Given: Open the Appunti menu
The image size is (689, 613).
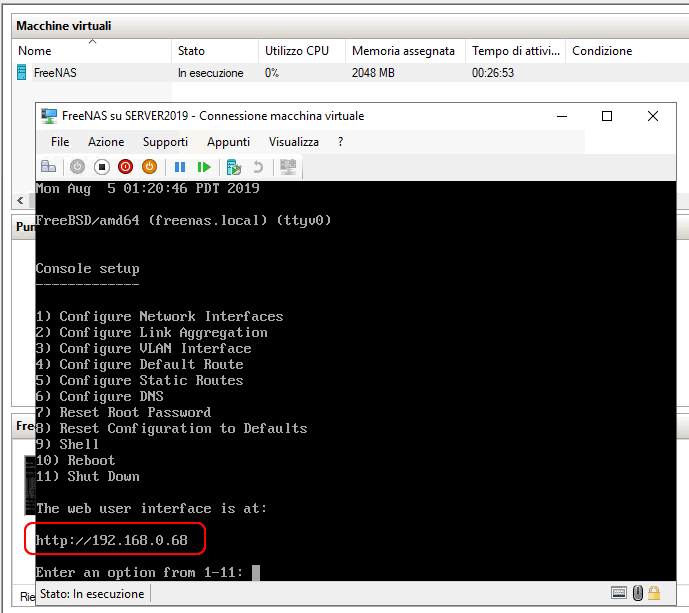Looking at the screenshot, I should [228, 142].
